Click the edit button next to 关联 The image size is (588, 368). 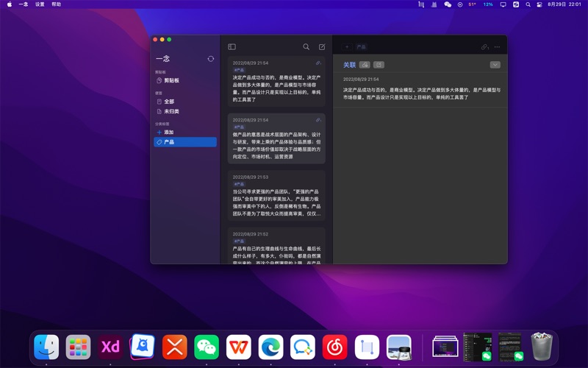[379, 65]
